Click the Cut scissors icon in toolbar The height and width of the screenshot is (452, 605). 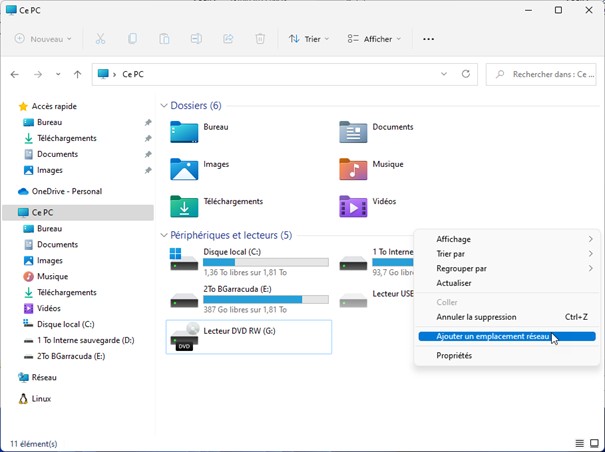click(100, 39)
